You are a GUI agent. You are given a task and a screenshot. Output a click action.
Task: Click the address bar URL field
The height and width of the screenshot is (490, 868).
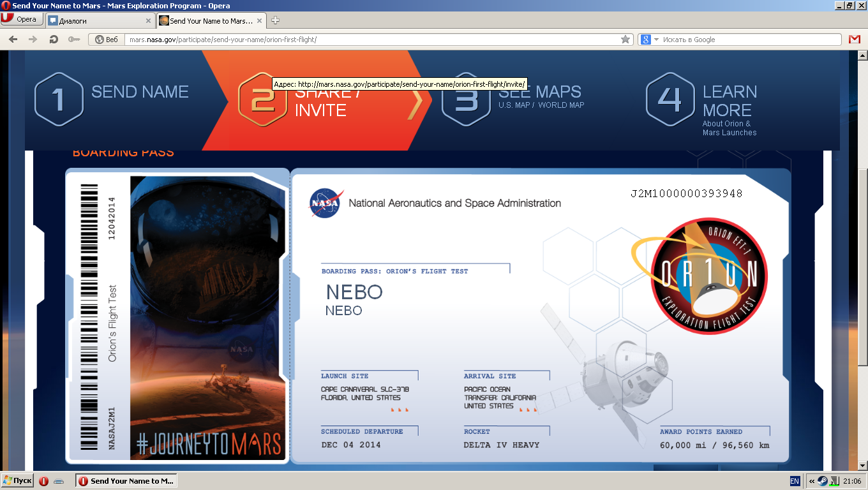click(x=371, y=40)
